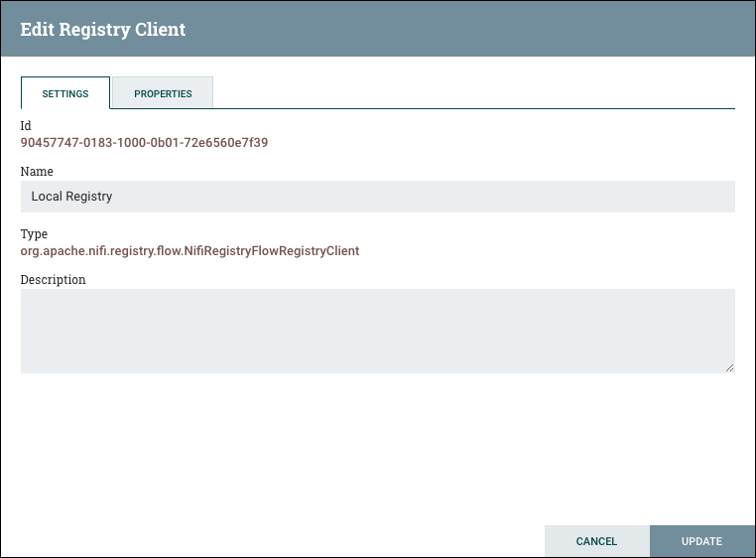Click the Edit Registry Client title
Viewport: 756px width, 558px height.
pos(103,29)
